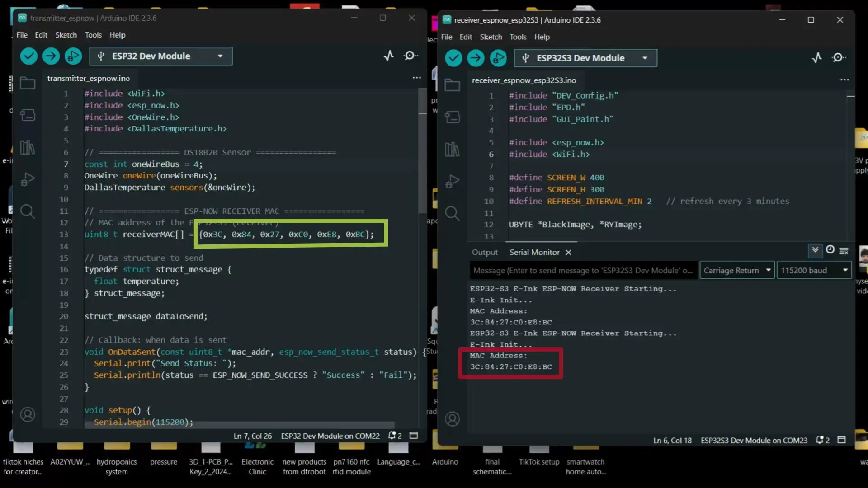Open Sketchbook folder in receiver sidebar
Screen dimensions: 868x488
[x=452, y=85]
